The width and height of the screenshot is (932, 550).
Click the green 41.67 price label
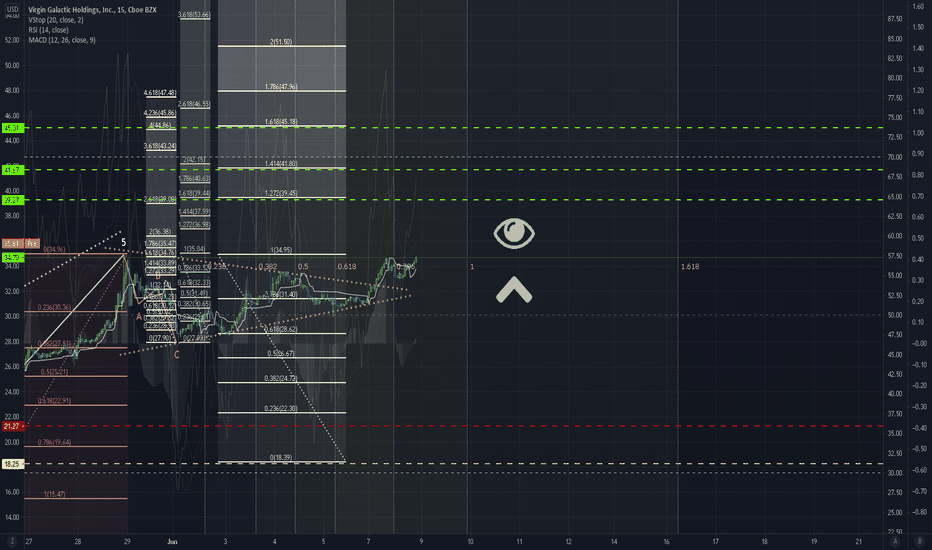click(x=12, y=170)
